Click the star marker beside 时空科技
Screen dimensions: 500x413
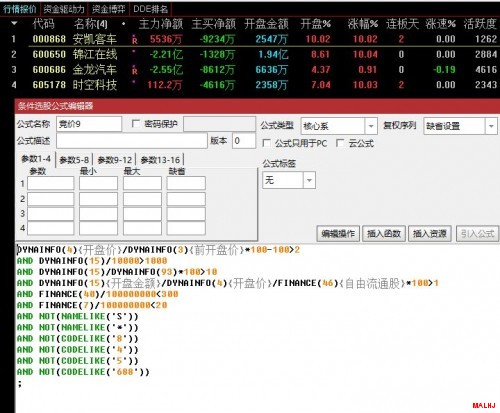(134, 81)
